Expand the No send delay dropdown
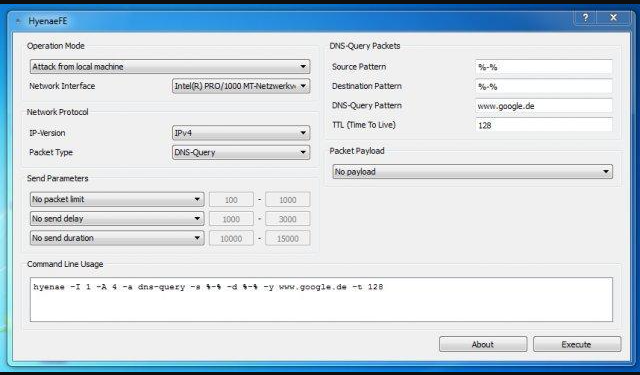 tap(117, 219)
